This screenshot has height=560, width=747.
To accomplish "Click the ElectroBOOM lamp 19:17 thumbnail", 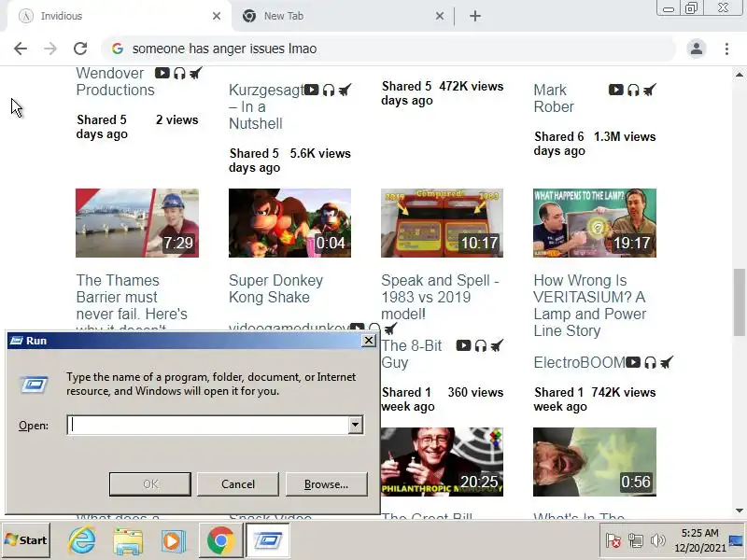I will [x=595, y=223].
